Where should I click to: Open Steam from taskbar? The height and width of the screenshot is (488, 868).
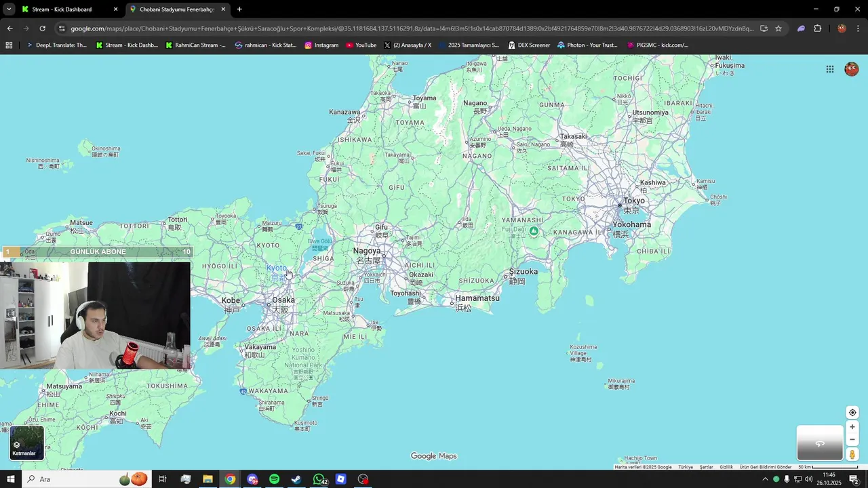296,479
